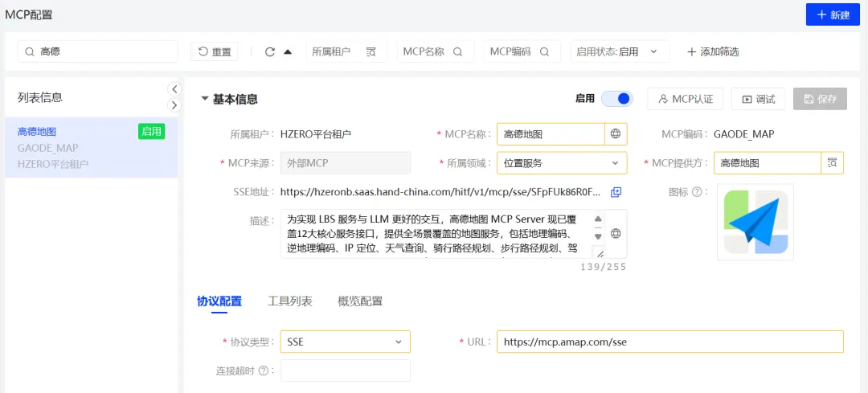The width and height of the screenshot is (868, 393).
Task: Click the 重置 reset button
Action: tap(215, 51)
